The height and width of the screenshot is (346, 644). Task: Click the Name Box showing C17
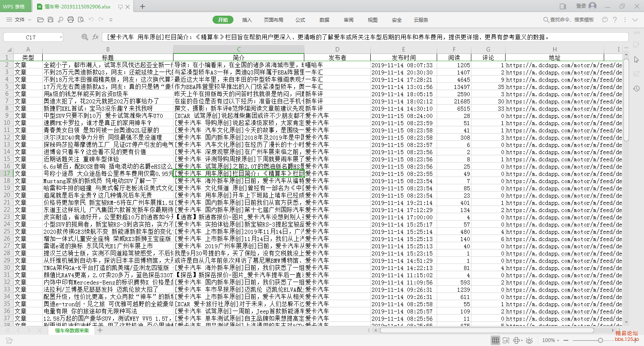[x=31, y=37]
